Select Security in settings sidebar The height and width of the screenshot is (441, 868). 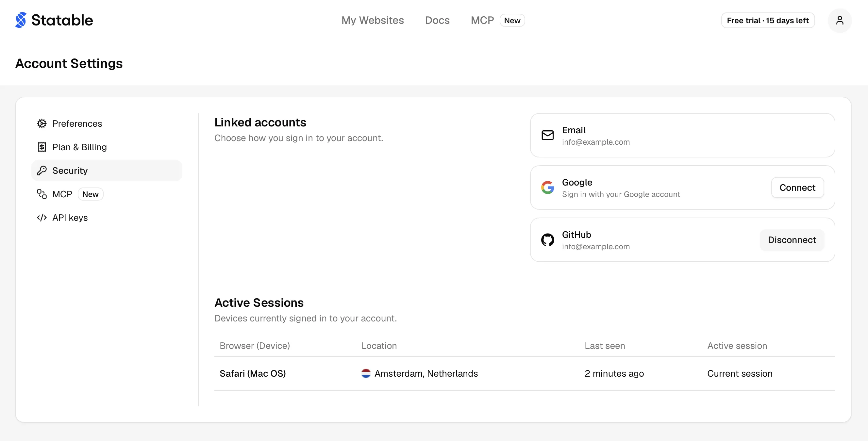(107, 171)
